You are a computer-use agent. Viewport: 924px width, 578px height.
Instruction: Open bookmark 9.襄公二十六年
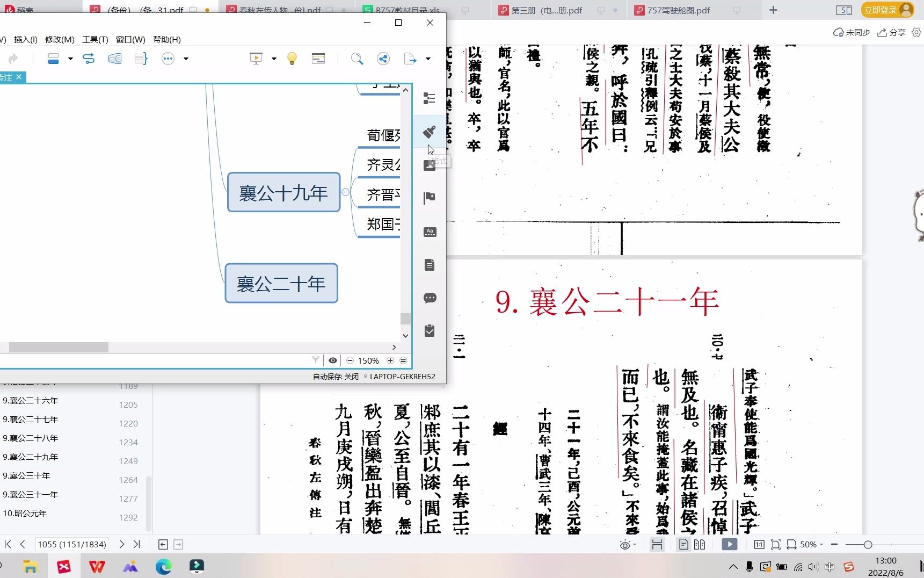tap(31, 400)
